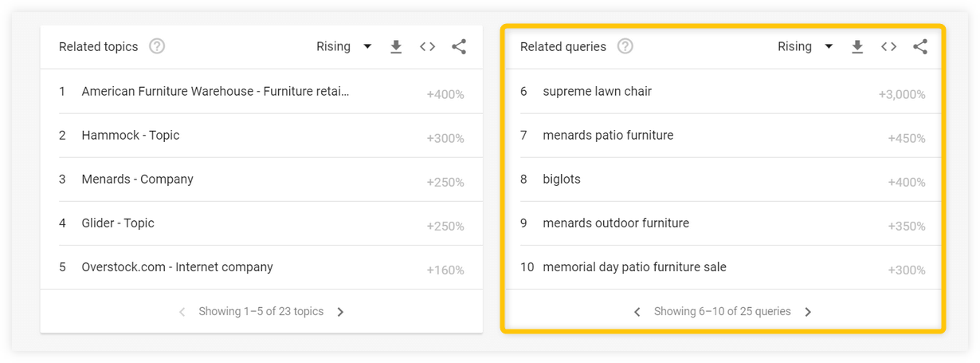Go to next page of topics
This screenshot has width=980, height=363.
point(340,312)
